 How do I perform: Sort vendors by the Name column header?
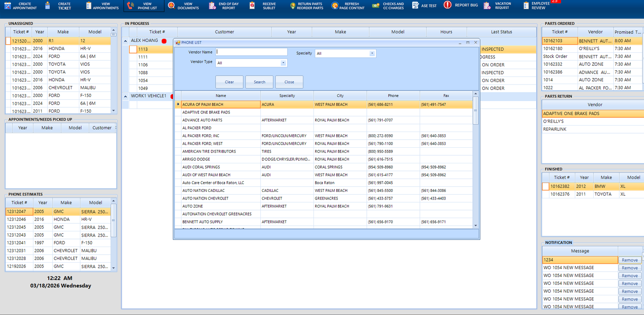coord(221,96)
